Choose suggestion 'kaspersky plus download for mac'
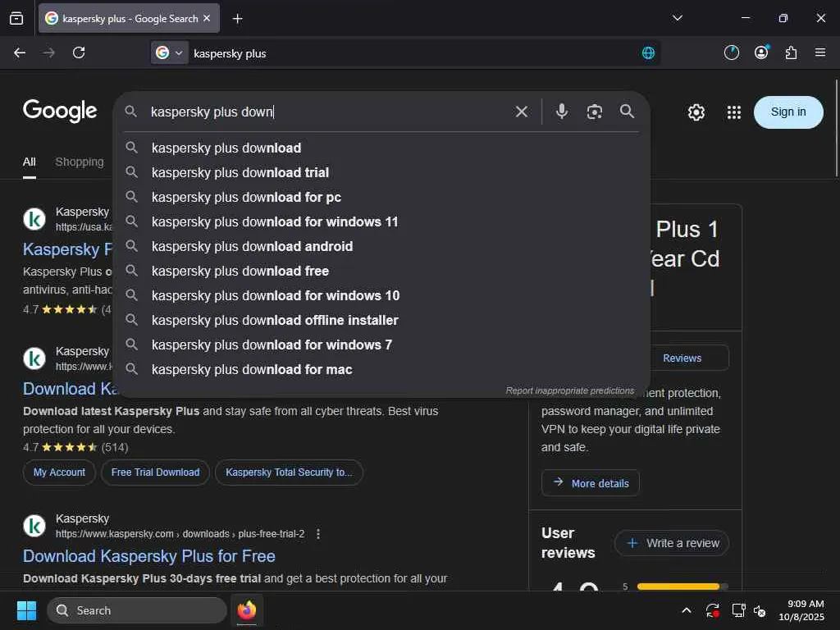This screenshot has height=630, width=840. click(x=381, y=370)
